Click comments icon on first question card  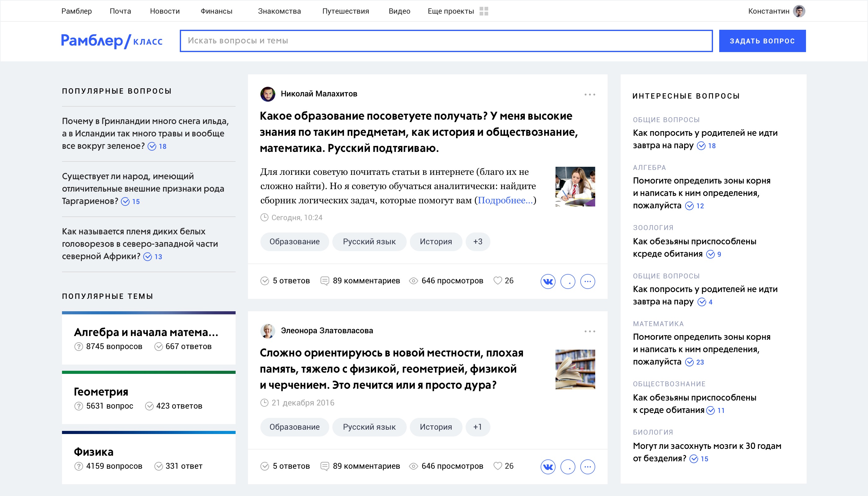[x=325, y=281]
